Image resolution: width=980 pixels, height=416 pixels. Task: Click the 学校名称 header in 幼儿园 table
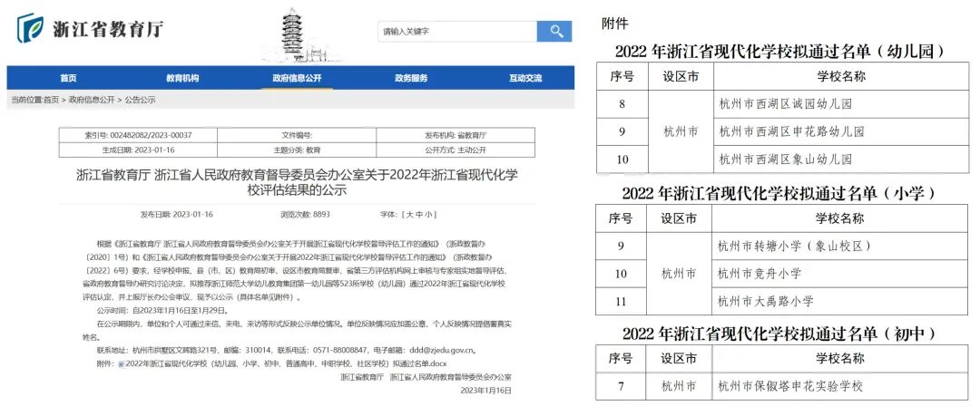point(840,76)
